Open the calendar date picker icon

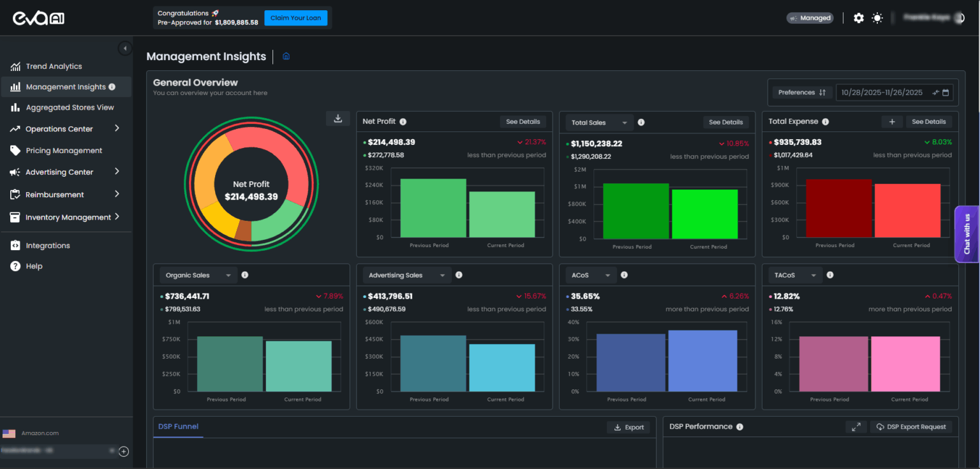pyautogui.click(x=946, y=93)
